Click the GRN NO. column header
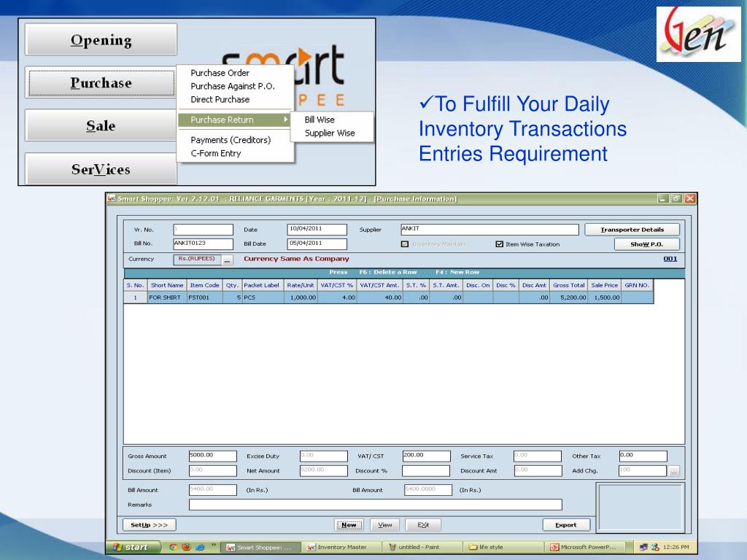747x560 pixels. click(637, 285)
